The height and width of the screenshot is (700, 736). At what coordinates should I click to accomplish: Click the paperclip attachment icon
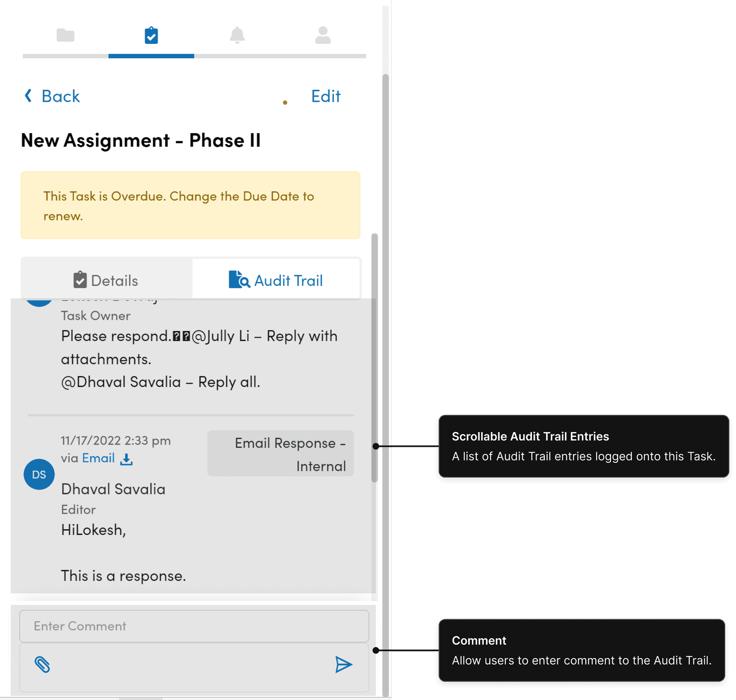(x=42, y=664)
